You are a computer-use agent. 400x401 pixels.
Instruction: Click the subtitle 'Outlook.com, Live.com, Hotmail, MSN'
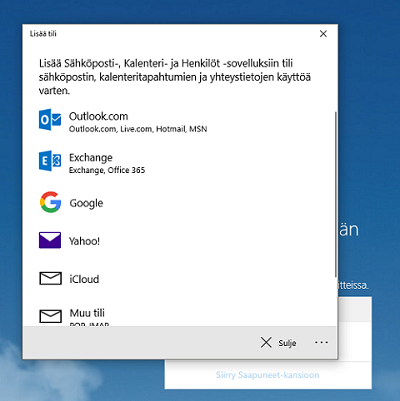138,129
